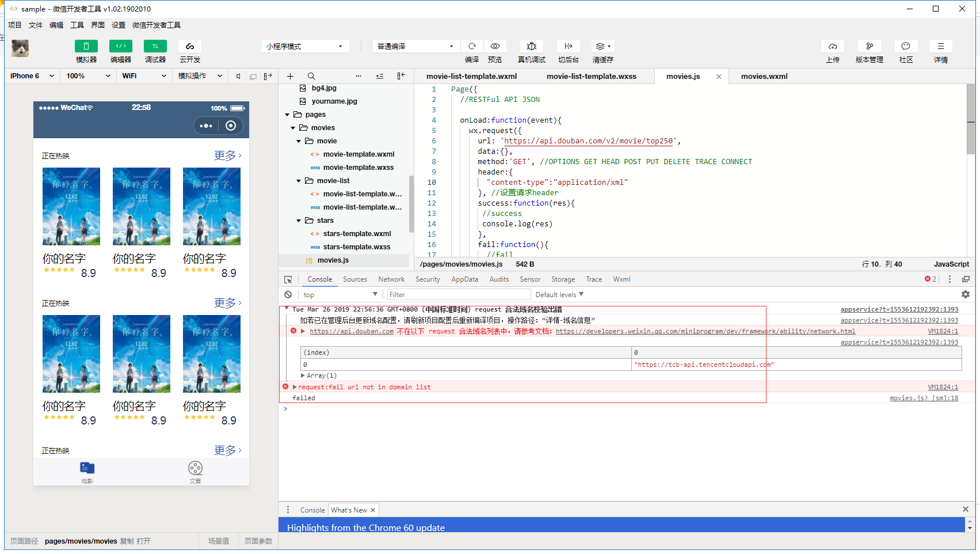Click the user avatar thumbnail
The width and height of the screenshot is (980, 554).
coord(21,48)
